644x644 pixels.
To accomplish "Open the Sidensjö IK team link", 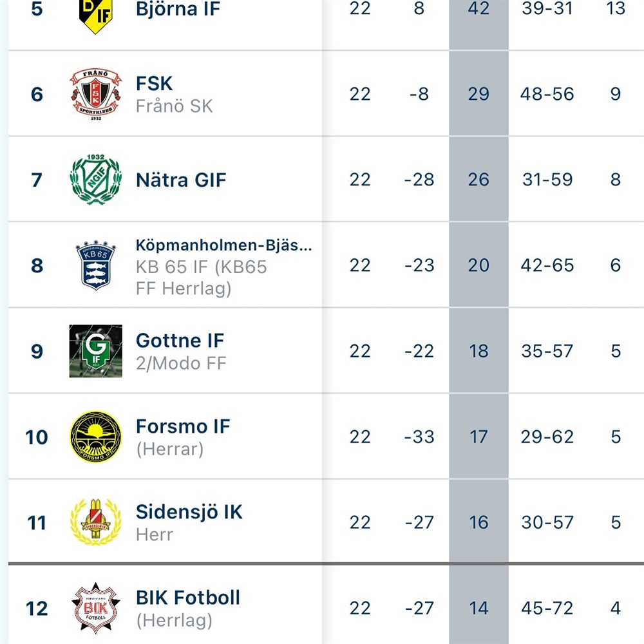I will (189, 512).
